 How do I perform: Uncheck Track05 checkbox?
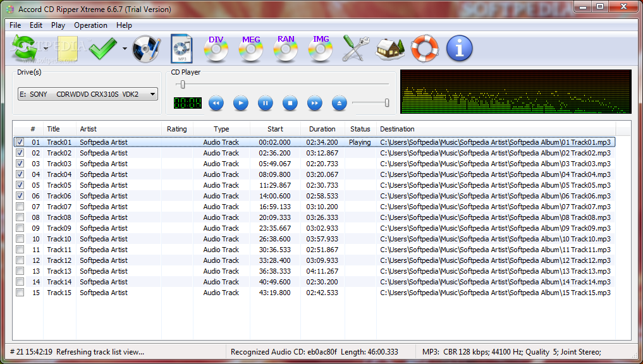20,185
